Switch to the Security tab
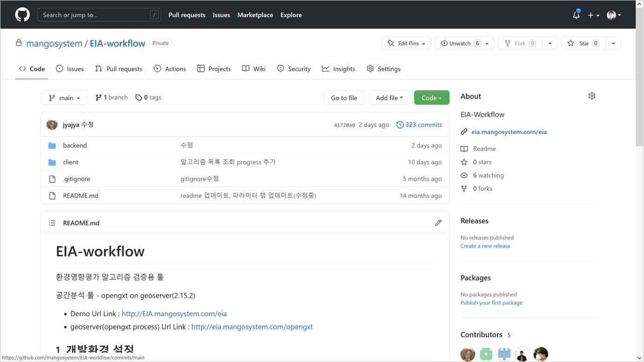644x362 pixels. [294, 69]
